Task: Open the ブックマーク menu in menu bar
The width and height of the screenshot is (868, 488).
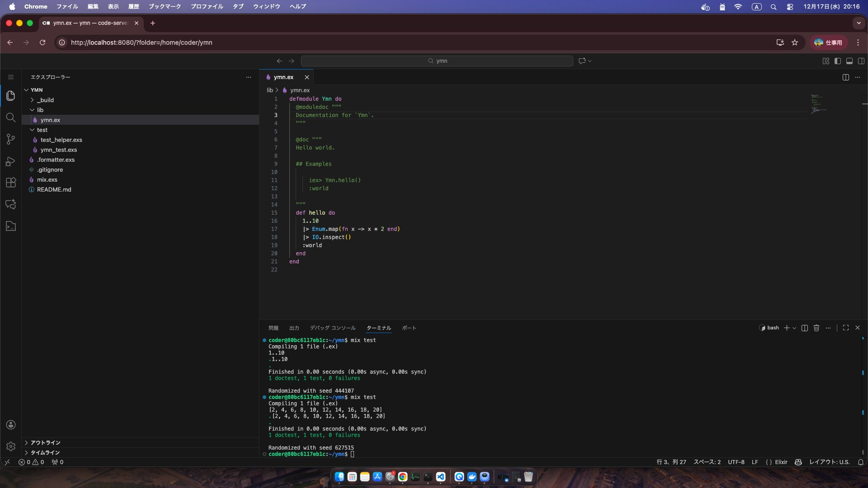Action: [165, 6]
